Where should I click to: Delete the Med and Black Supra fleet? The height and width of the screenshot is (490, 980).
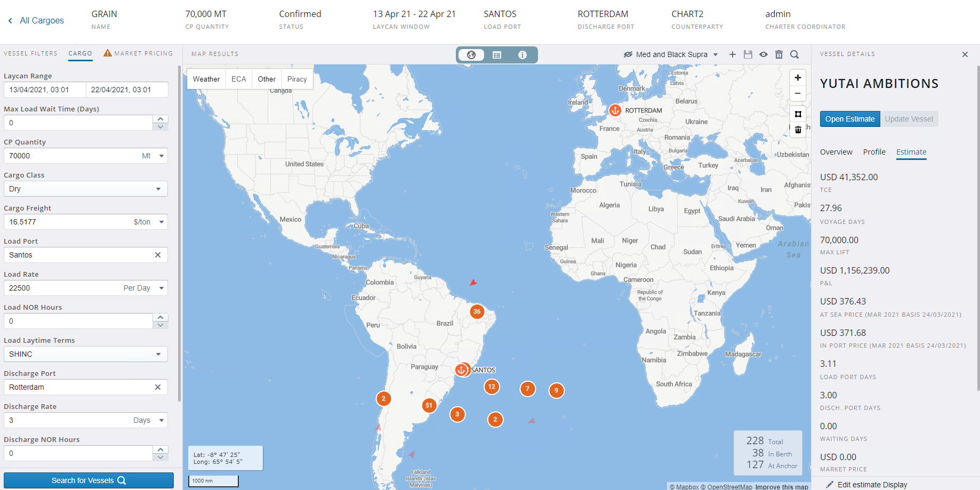(x=779, y=54)
